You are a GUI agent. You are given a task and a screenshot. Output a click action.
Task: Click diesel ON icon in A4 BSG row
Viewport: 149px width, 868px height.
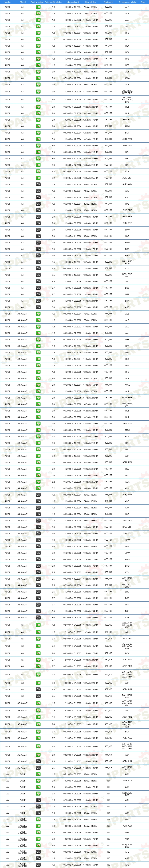pyautogui.click(x=38, y=288)
